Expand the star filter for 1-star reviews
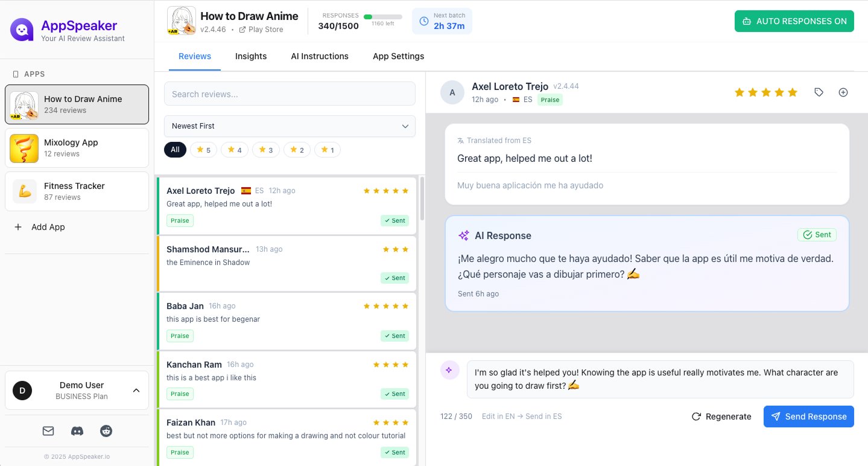Screen dimensions: 868x466 (327, 149)
